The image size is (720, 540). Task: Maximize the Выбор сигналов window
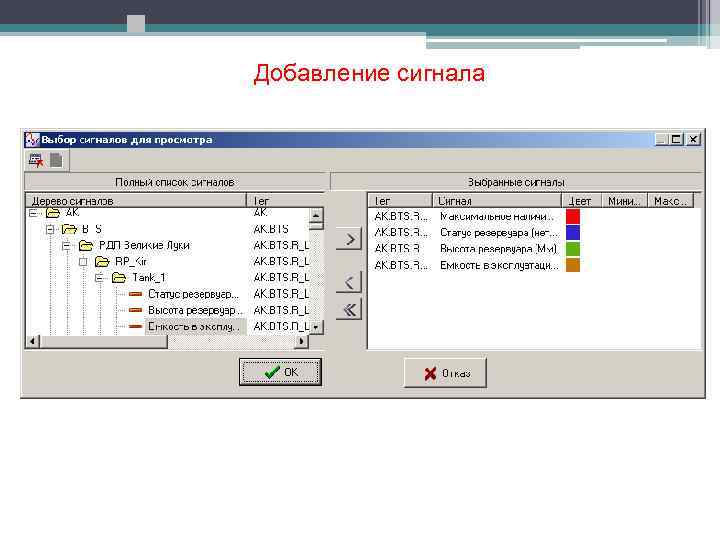coord(676,139)
